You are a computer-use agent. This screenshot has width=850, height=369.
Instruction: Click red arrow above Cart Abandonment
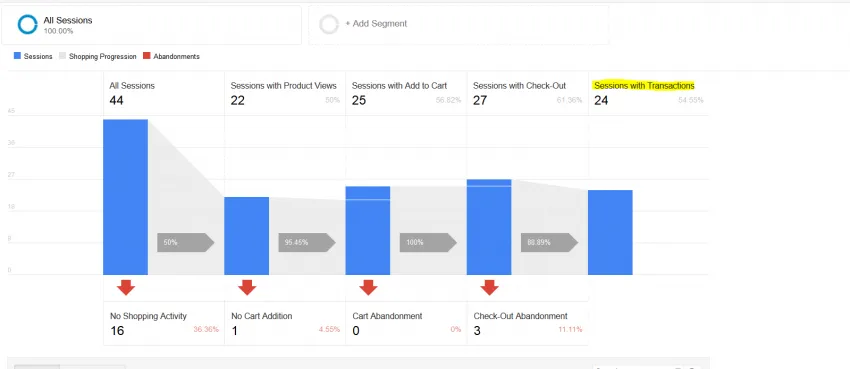(x=369, y=288)
